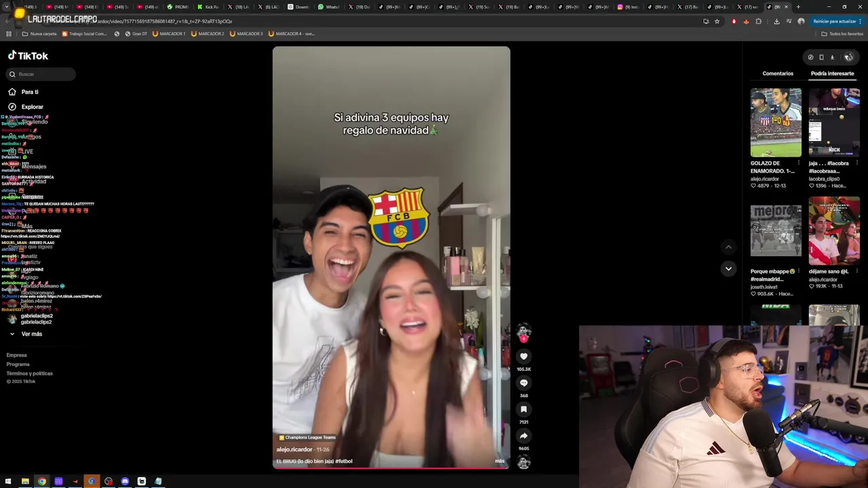Viewport: 868px width, 488px height.
Task: Click the #futbol hashtag in the caption
Action: 344,461
